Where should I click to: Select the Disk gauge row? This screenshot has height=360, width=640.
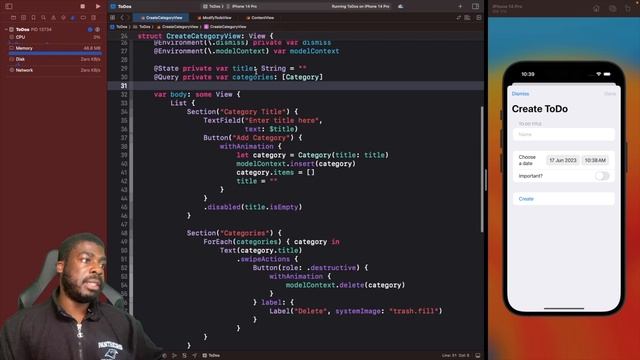pos(55,59)
